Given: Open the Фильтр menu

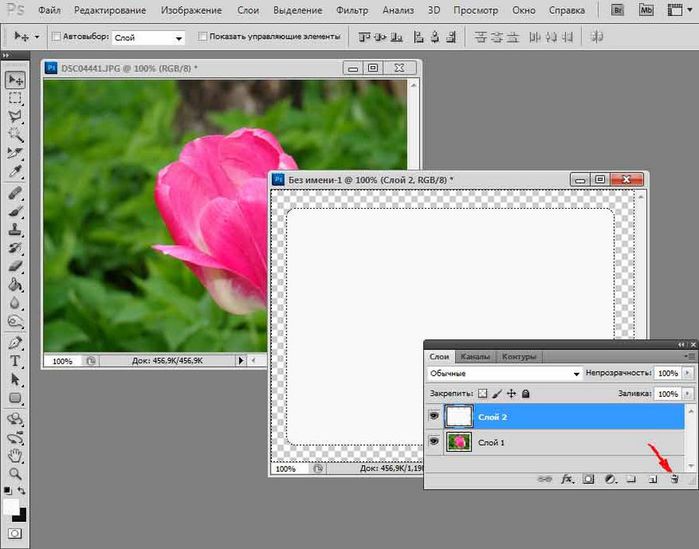Looking at the screenshot, I should [352, 10].
